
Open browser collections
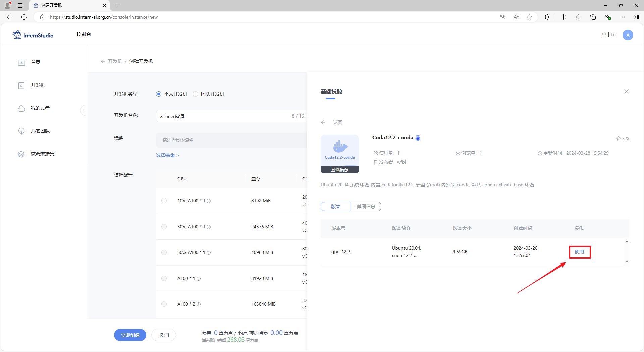tap(593, 17)
